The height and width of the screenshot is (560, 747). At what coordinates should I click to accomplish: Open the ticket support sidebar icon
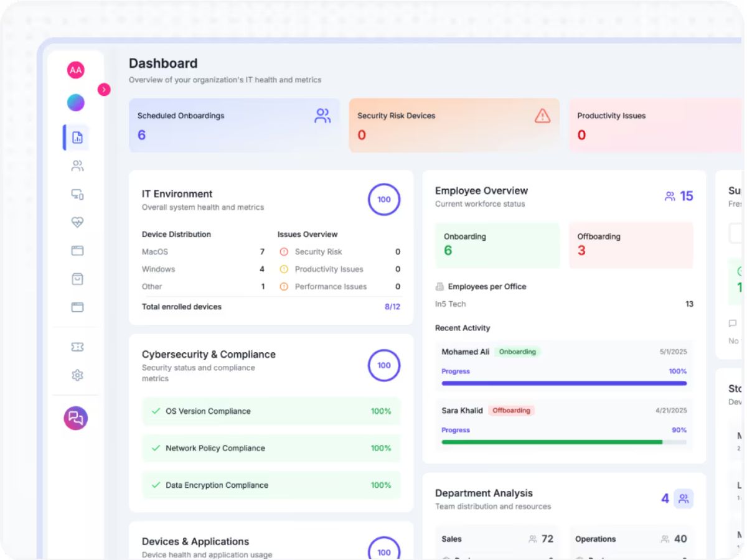77,347
